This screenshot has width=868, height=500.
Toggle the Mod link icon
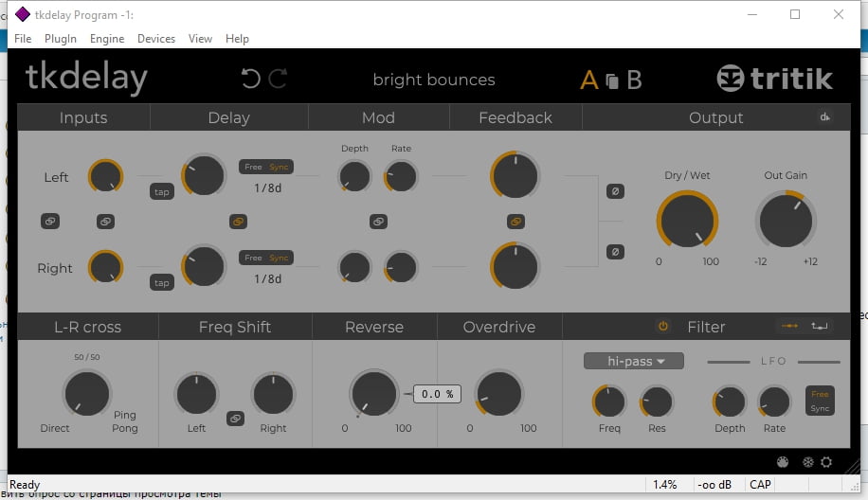coord(378,222)
